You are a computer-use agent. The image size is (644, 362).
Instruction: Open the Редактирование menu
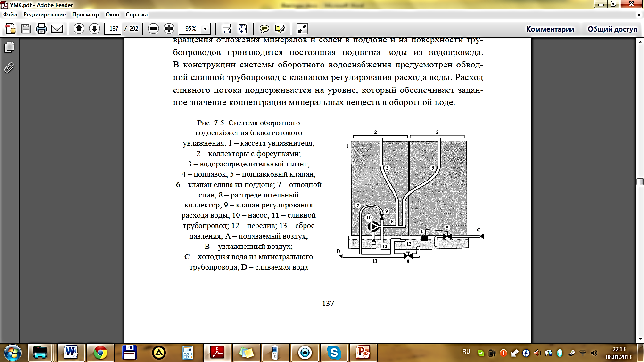(x=45, y=15)
